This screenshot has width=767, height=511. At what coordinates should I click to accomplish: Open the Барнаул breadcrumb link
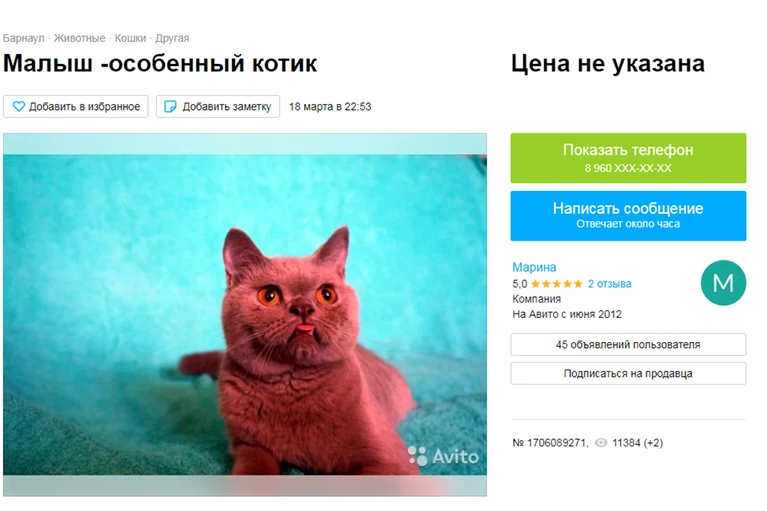(23, 38)
